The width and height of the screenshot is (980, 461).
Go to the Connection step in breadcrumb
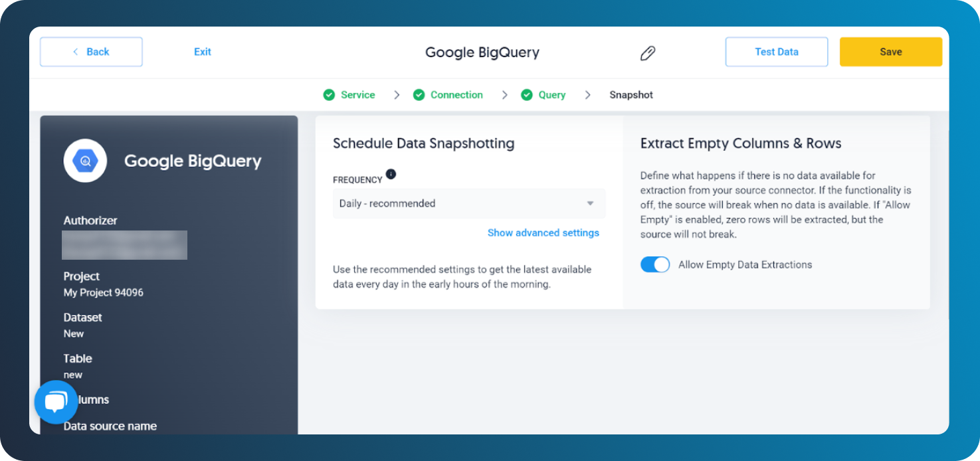(x=456, y=94)
